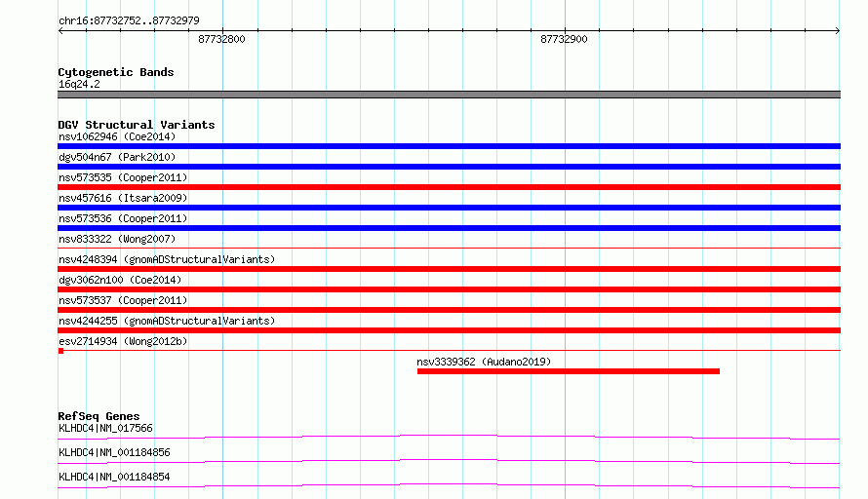Select the 16q24.2 band label
The height and width of the screenshot is (499, 868).
click(79, 84)
